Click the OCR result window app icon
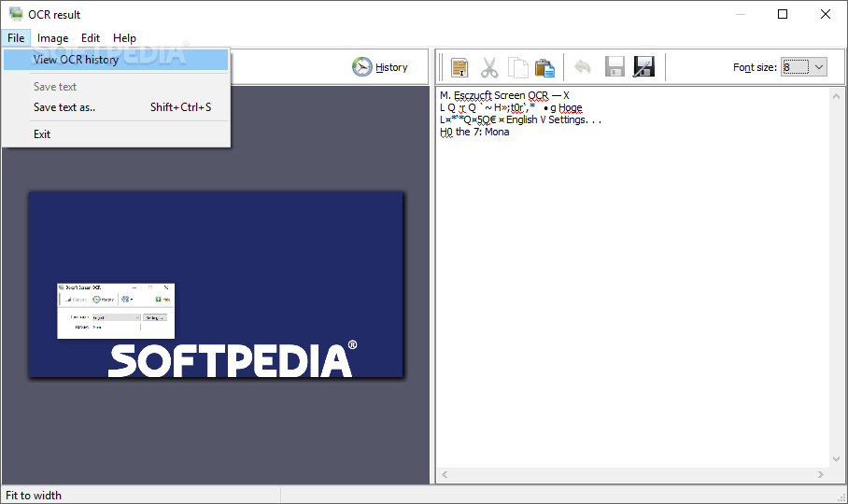Viewport: 848px width, 504px height. coord(16,14)
